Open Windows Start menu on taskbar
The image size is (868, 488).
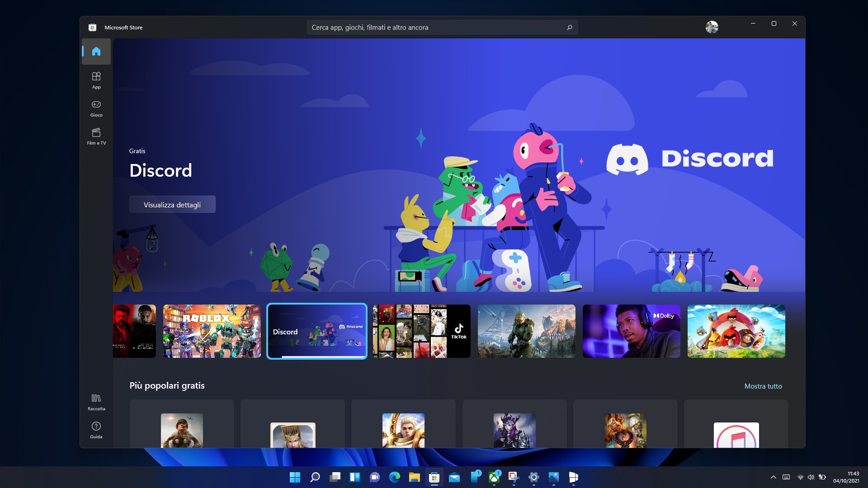[x=295, y=477]
